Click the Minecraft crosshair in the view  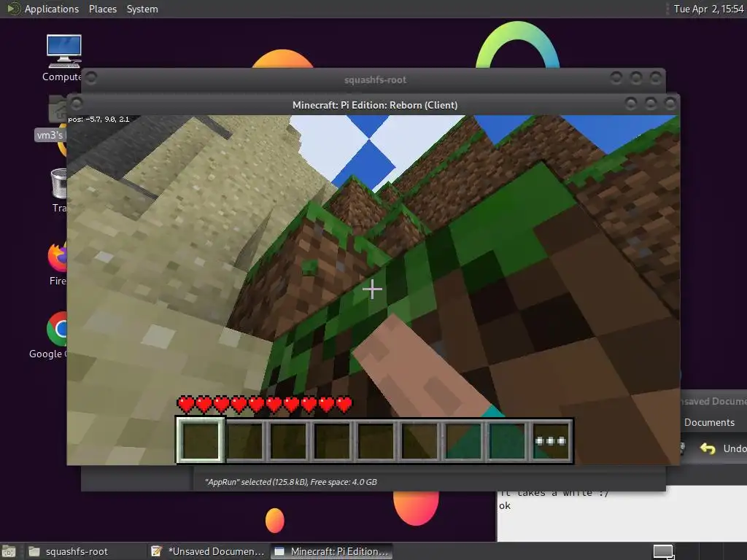tap(372, 289)
